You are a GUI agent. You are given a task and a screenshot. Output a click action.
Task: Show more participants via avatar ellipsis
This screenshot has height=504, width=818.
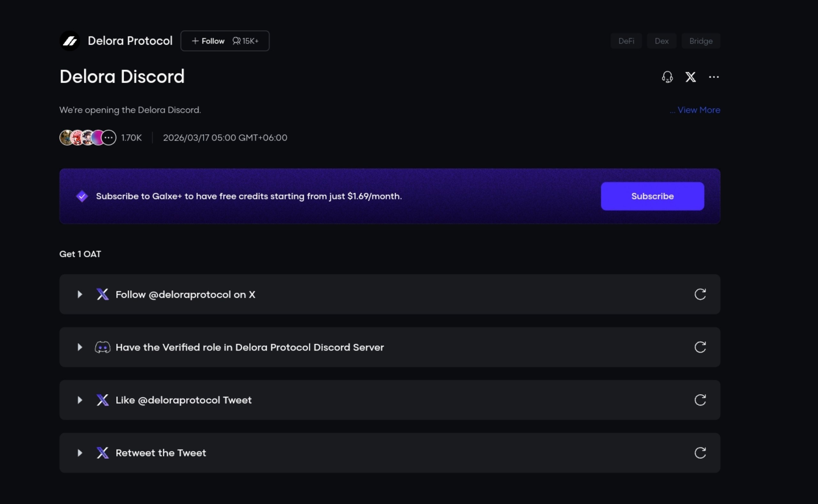point(109,138)
